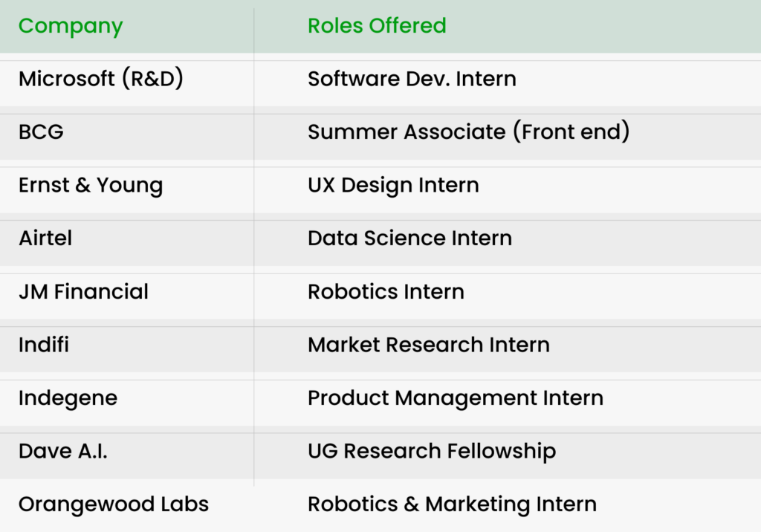The height and width of the screenshot is (532, 761).
Task: Select the Product Management Intern role
Action: [x=456, y=398]
